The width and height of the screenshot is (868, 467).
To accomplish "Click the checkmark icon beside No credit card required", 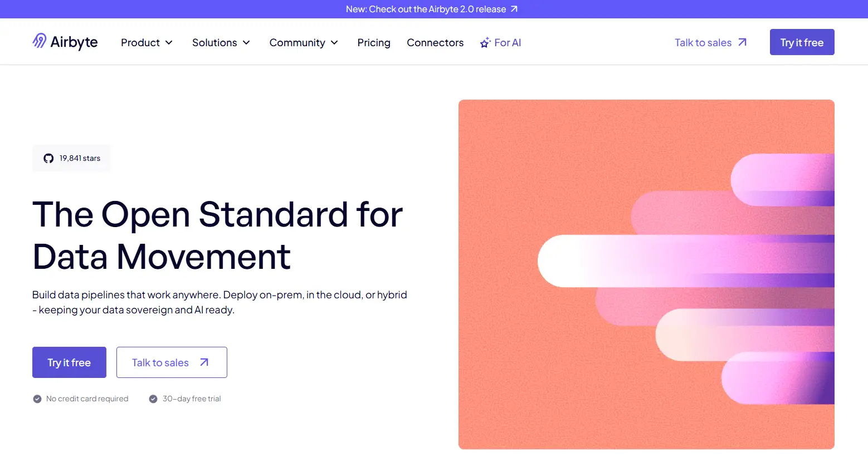I will [x=37, y=399].
